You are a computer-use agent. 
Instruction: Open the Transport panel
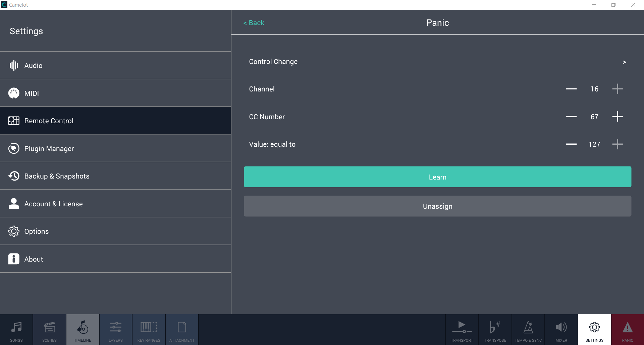[462, 327]
